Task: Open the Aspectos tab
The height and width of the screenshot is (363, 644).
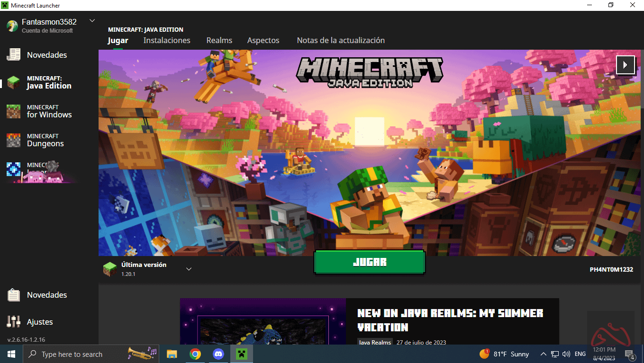Action: pos(263,40)
